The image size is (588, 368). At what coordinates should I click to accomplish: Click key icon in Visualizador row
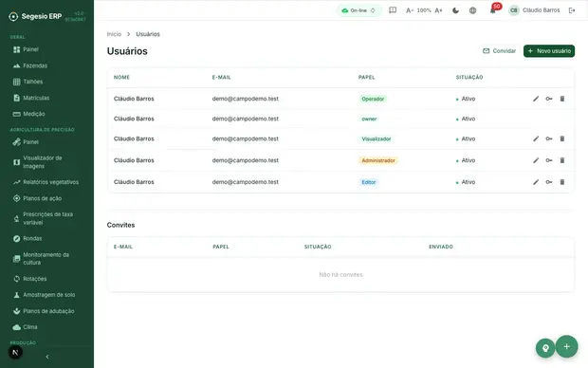tap(549, 138)
